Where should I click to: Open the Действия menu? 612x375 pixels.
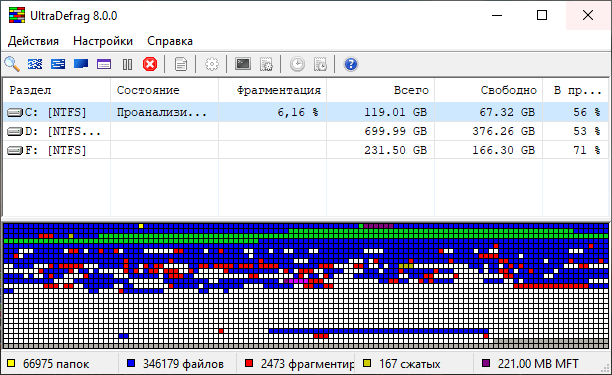point(33,41)
